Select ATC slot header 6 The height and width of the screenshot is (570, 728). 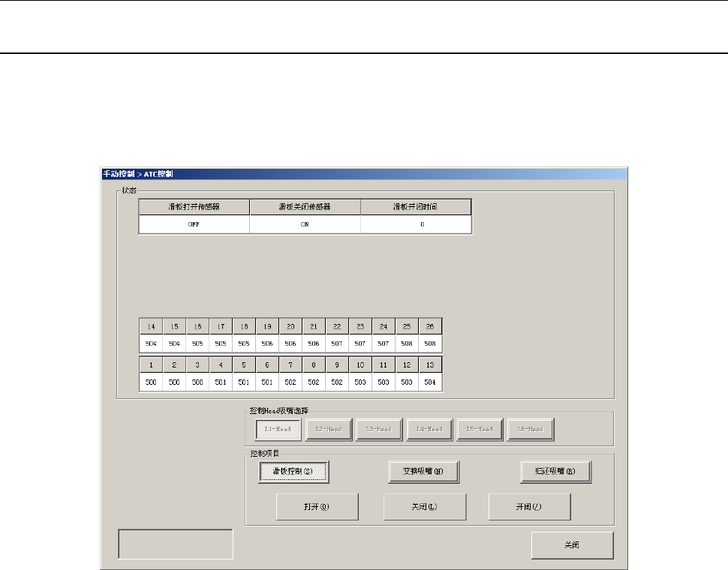click(267, 365)
